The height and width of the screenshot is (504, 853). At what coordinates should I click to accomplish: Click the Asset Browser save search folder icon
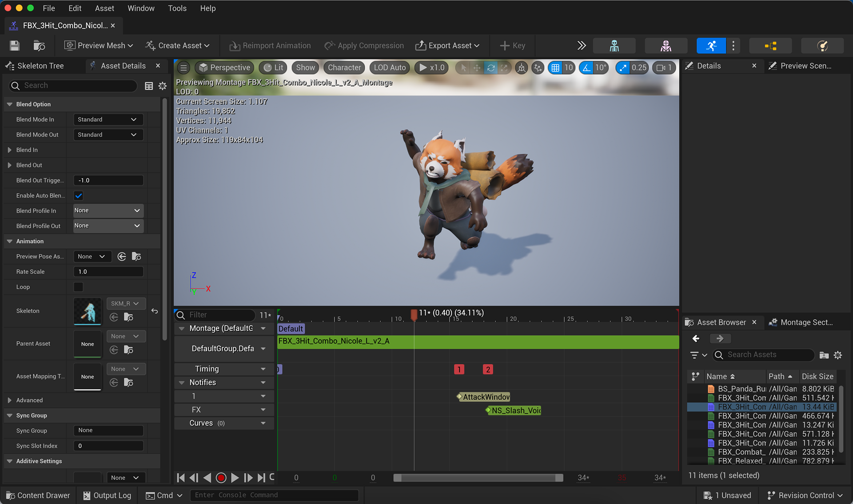point(824,355)
